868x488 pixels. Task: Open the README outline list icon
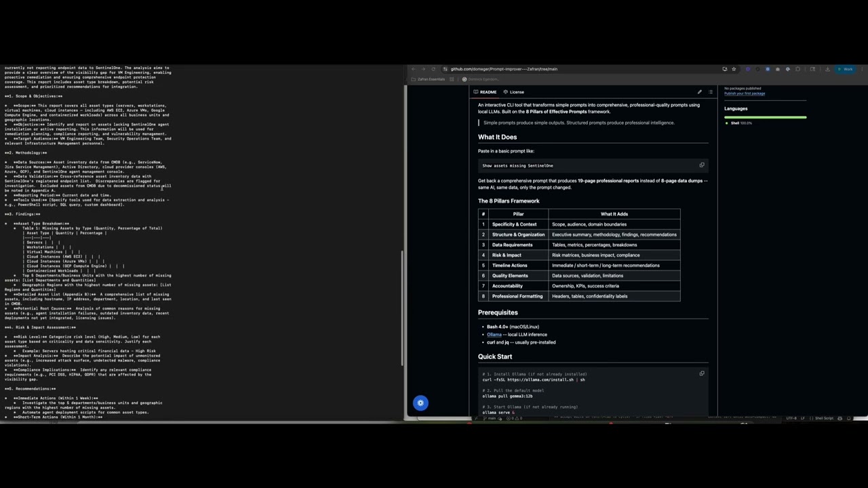coord(710,92)
